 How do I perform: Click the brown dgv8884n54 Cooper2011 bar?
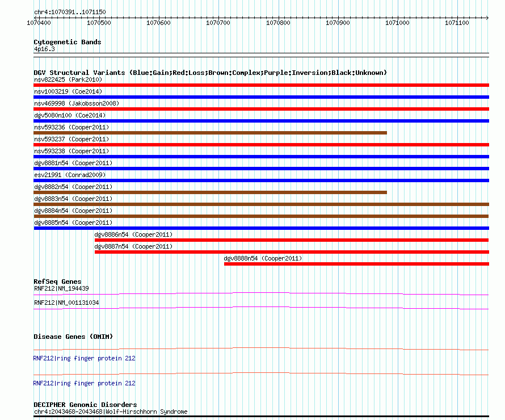point(261,216)
